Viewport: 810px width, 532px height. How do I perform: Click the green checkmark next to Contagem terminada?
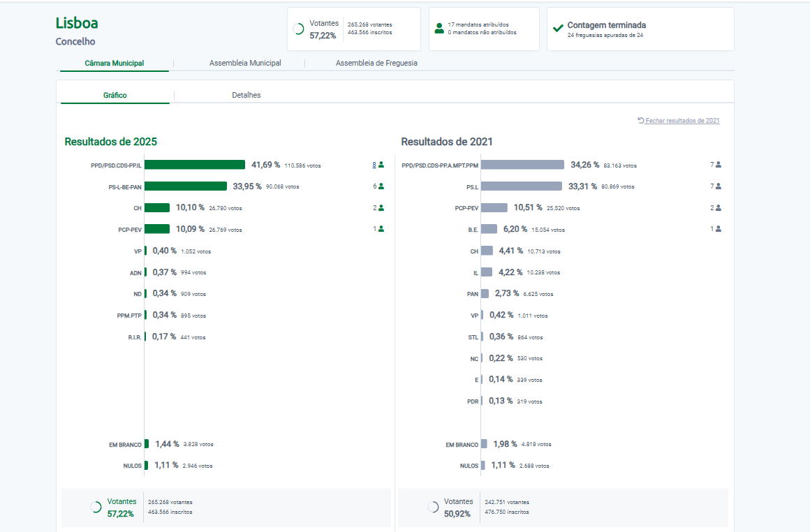pyautogui.click(x=558, y=29)
